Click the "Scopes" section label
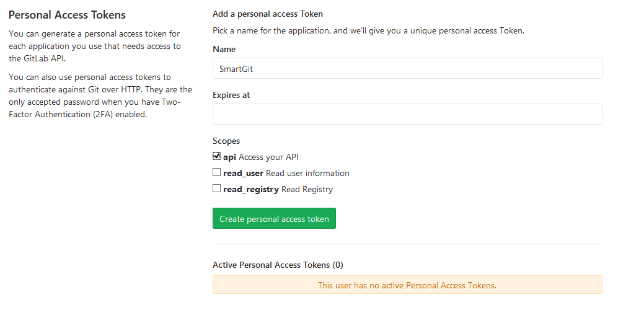Image resolution: width=644 pixels, height=310 pixels. [x=226, y=141]
